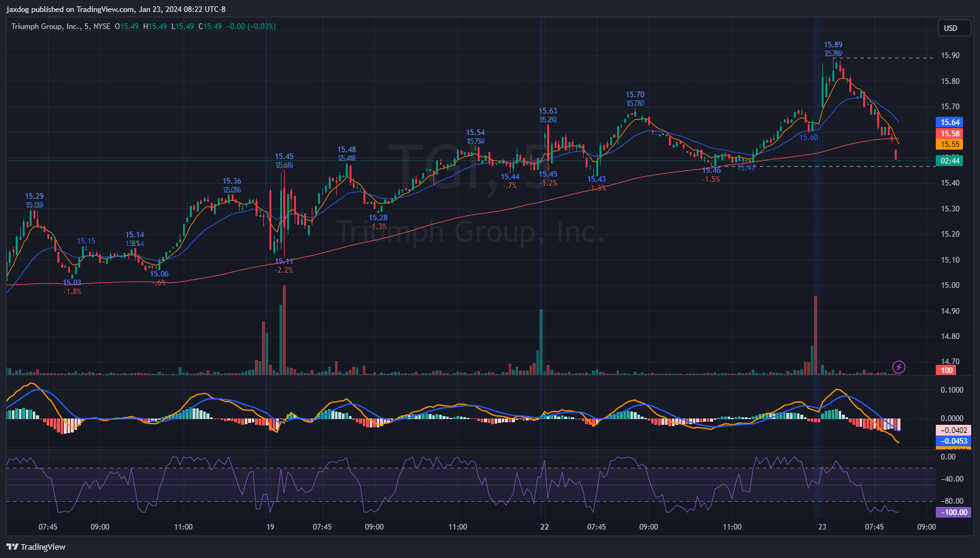Click the purple lightning bolt icon

point(899,367)
